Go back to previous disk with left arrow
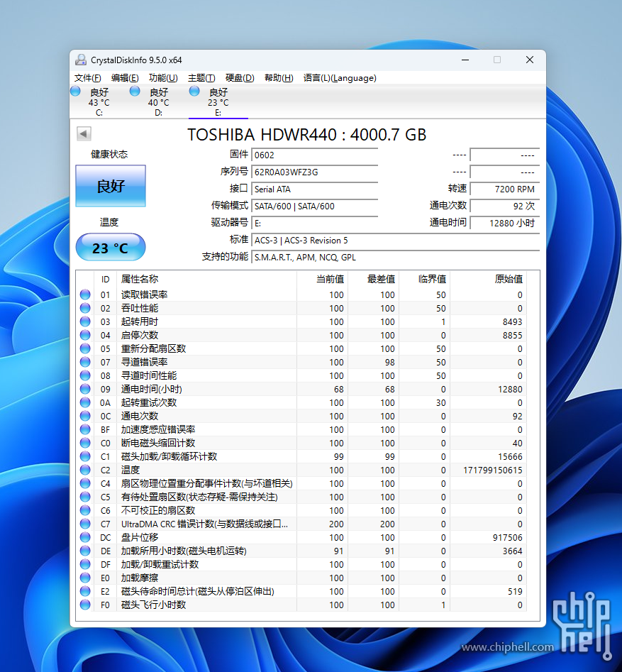Viewport: 622px width, 672px height. point(84,133)
